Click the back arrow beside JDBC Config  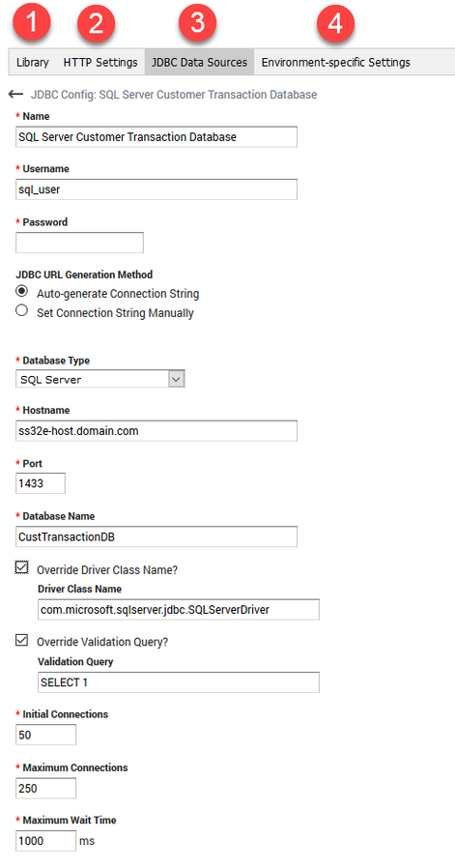click(x=15, y=95)
